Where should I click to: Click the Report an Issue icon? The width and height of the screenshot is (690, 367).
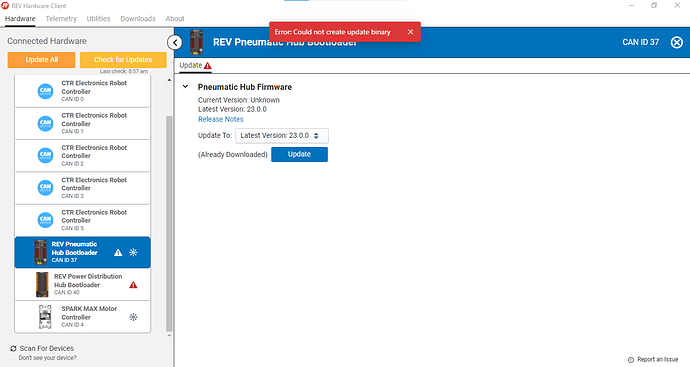[631, 360]
